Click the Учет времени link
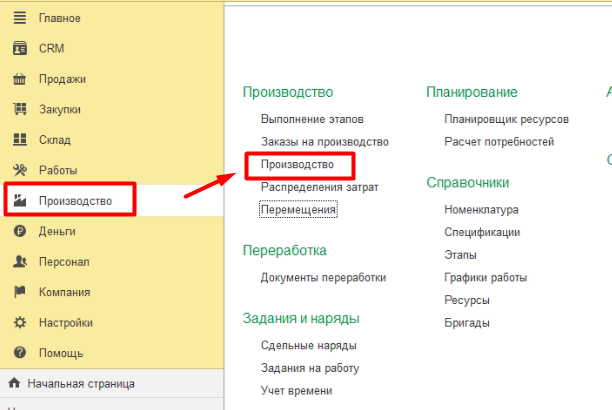 pyautogui.click(x=296, y=390)
